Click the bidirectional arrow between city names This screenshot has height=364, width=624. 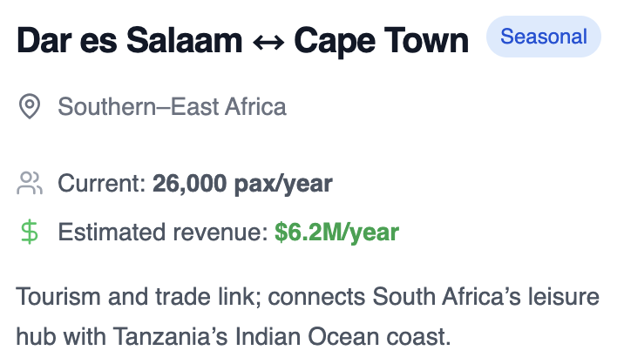tap(268, 42)
